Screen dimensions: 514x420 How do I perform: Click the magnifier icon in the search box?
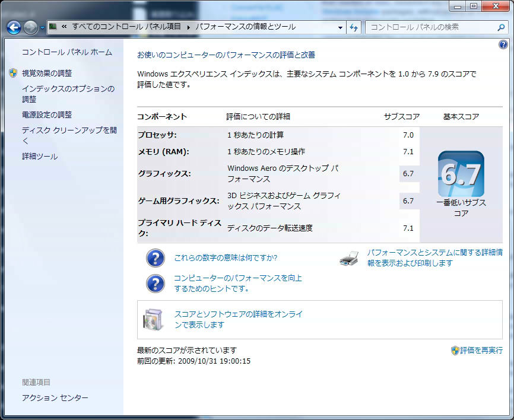pyautogui.click(x=500, y=27)
